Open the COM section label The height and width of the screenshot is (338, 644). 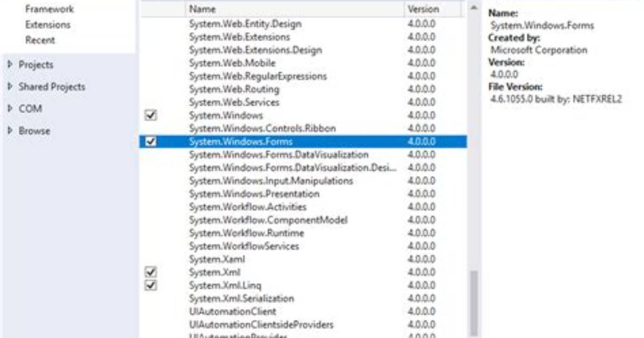tap(30, 109)
